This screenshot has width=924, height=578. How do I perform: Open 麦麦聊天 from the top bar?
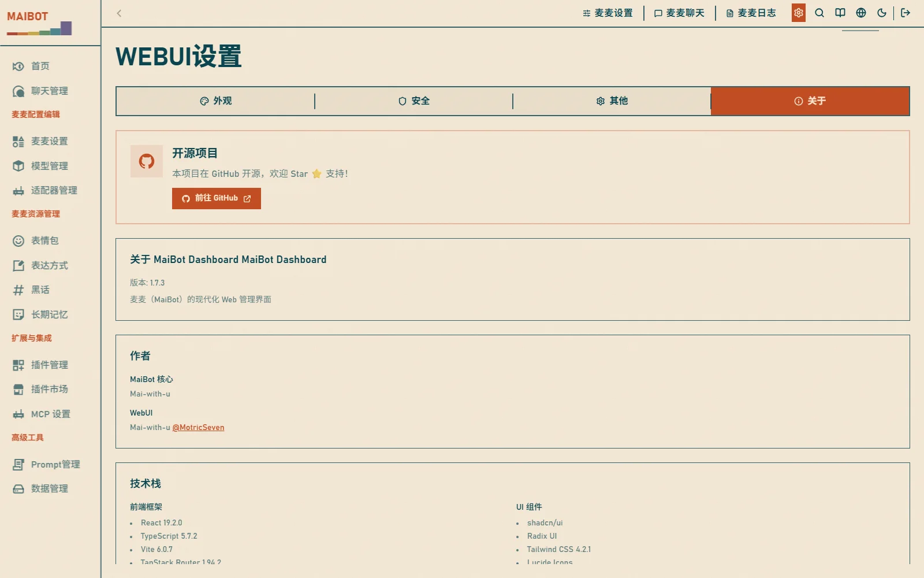679,13
